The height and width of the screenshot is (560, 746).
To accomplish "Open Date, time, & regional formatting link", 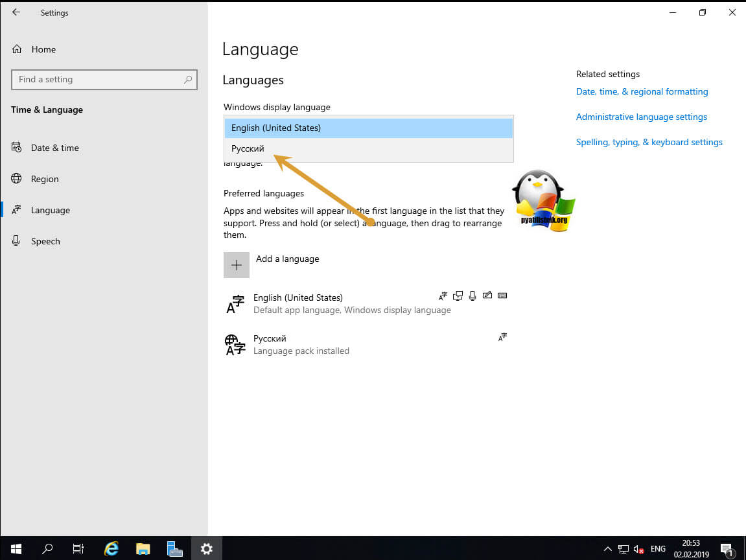I will tap(642, 91).
